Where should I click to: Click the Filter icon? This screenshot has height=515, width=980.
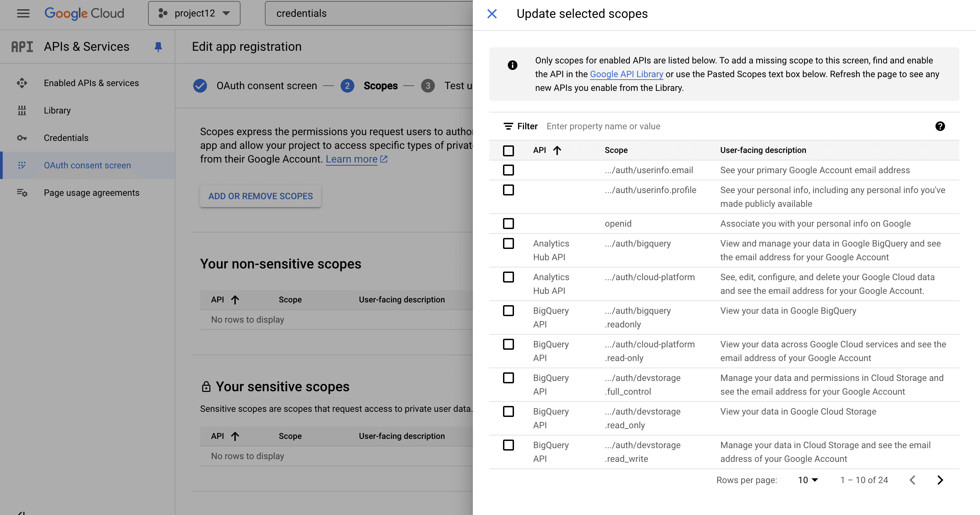click(508, 127)
